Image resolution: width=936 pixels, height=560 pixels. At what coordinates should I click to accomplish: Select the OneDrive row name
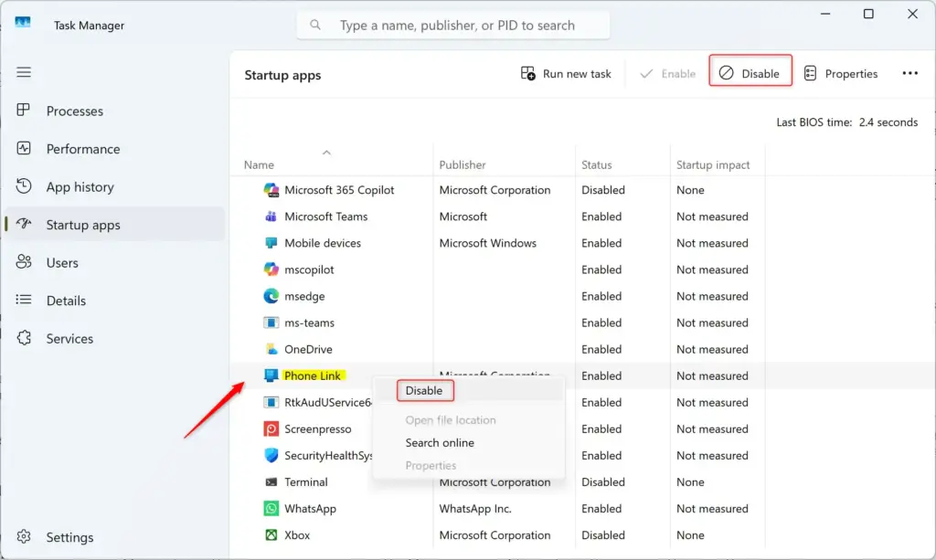point(308,350)
